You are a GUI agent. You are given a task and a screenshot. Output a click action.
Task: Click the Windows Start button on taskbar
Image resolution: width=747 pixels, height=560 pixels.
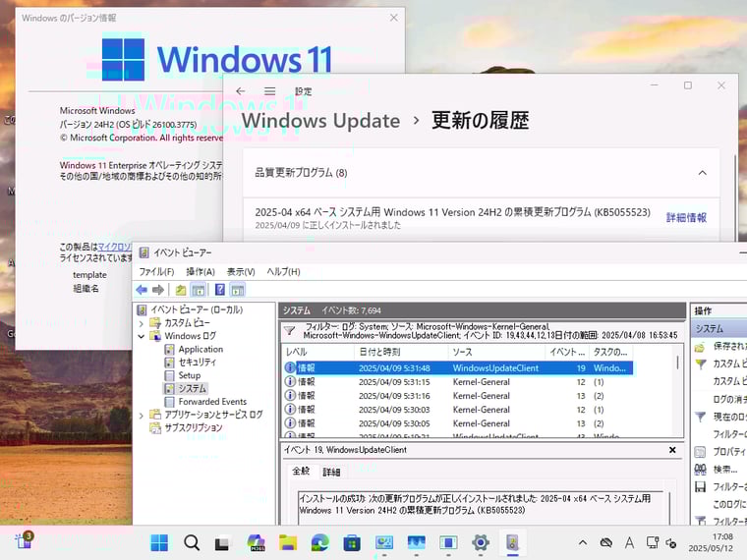point(158,542)
